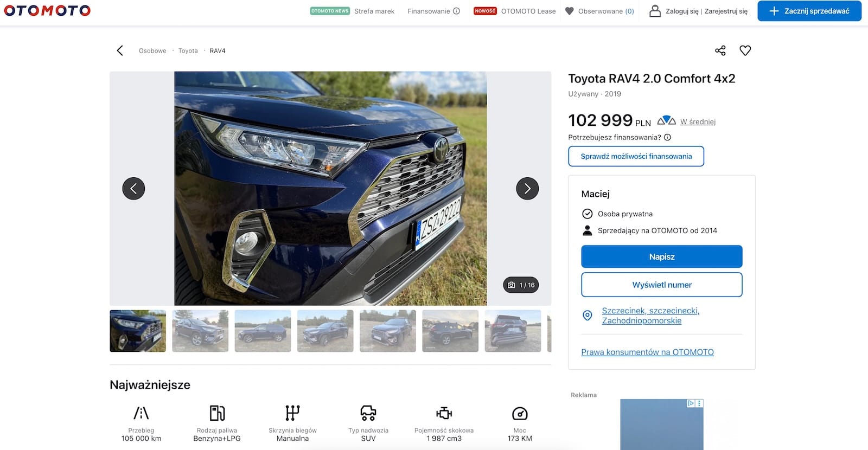Open the price rating W średniej indicator
Screen dimensions: 868x450
pyautogui.click(x=698, y=121)
